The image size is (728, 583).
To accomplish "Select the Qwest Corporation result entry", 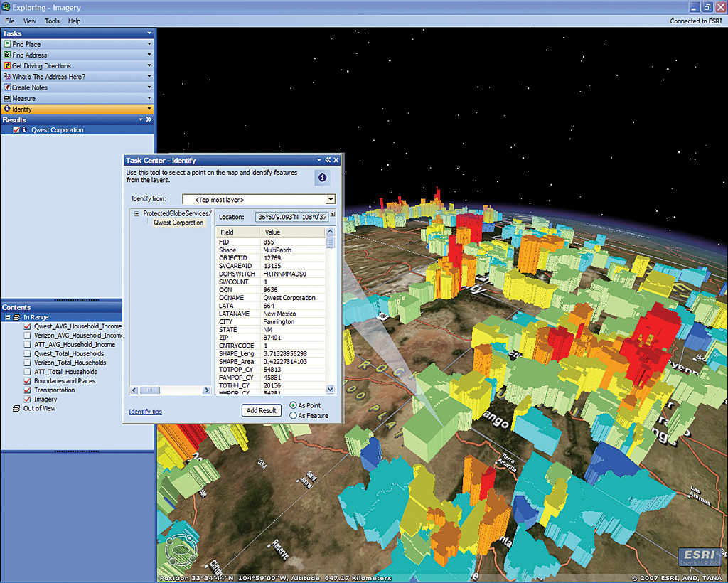I will (57, 130).
